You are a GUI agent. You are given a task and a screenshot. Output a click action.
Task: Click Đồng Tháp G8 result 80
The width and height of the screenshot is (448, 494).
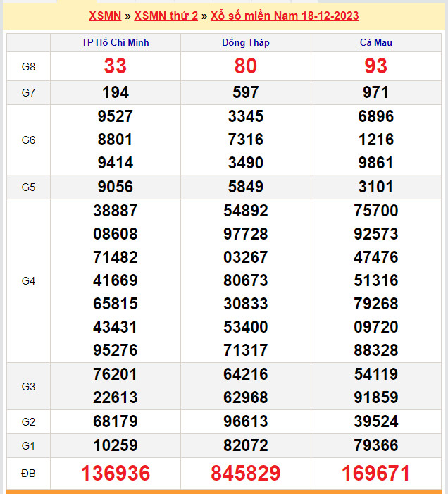point(245,66)
